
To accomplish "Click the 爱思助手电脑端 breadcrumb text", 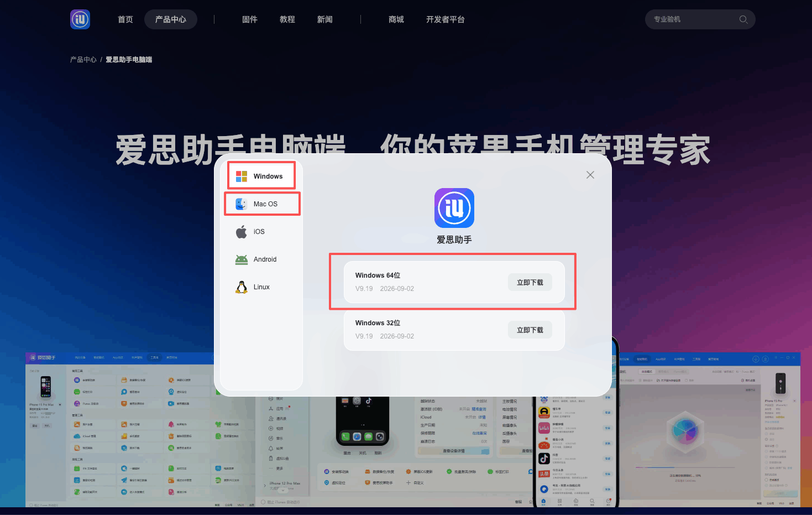I will 129,60.
